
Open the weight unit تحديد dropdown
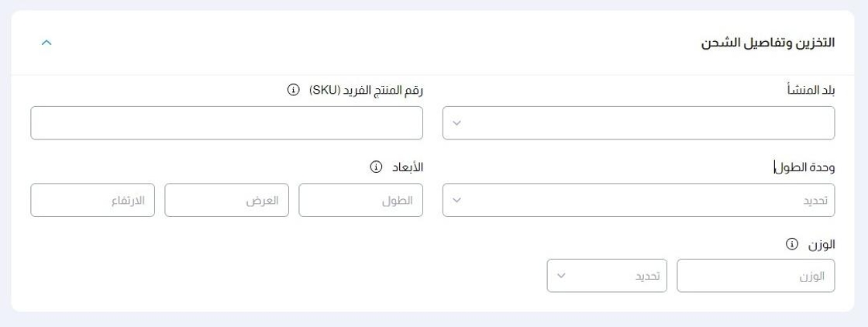pos(607,276)
